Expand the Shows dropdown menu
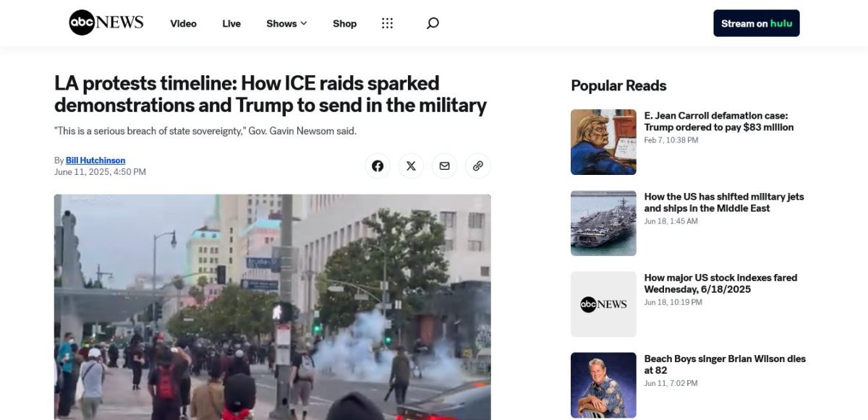 (x=286, y=23)
